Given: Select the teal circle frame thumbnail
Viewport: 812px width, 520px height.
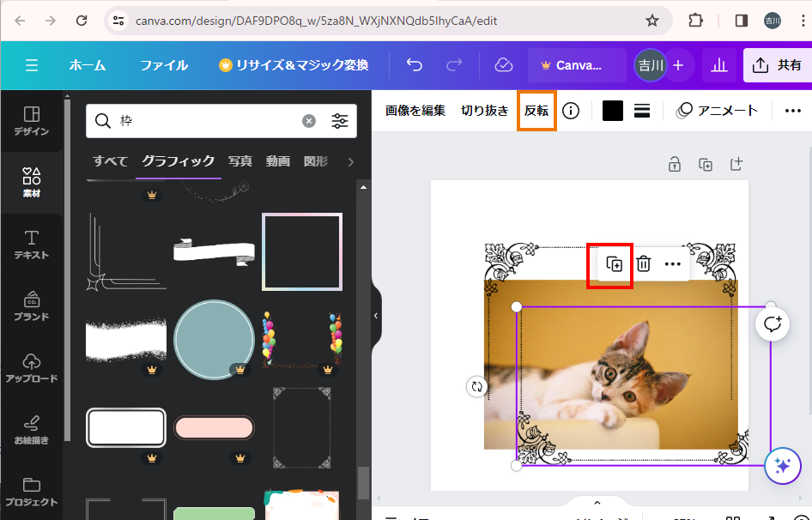Looking at the screenshot, I should (214, 339).
